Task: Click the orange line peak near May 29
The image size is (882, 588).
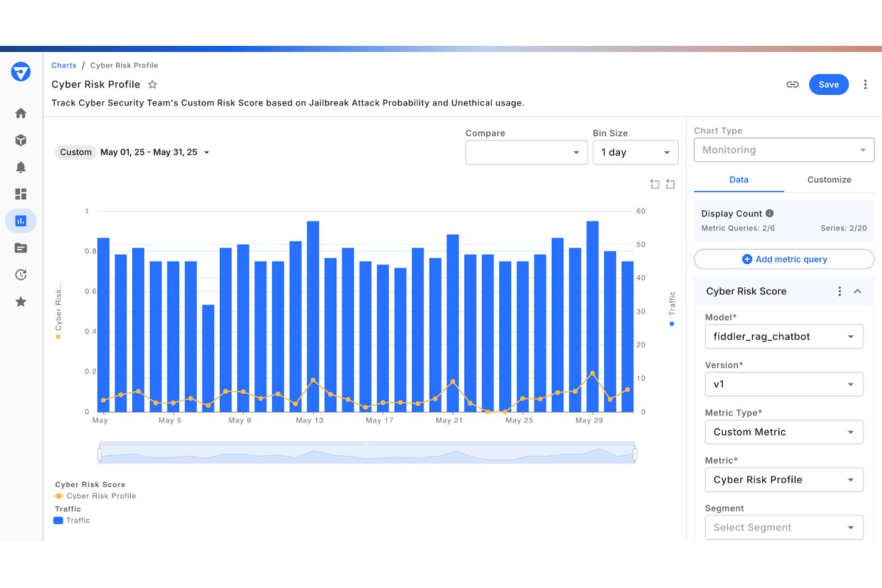Action: point(592,374)
